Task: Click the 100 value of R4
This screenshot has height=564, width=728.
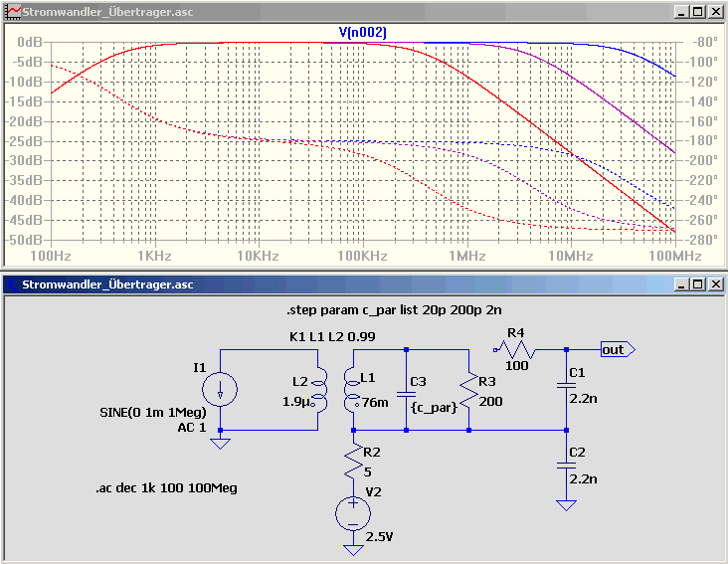Action: (517, 366)
